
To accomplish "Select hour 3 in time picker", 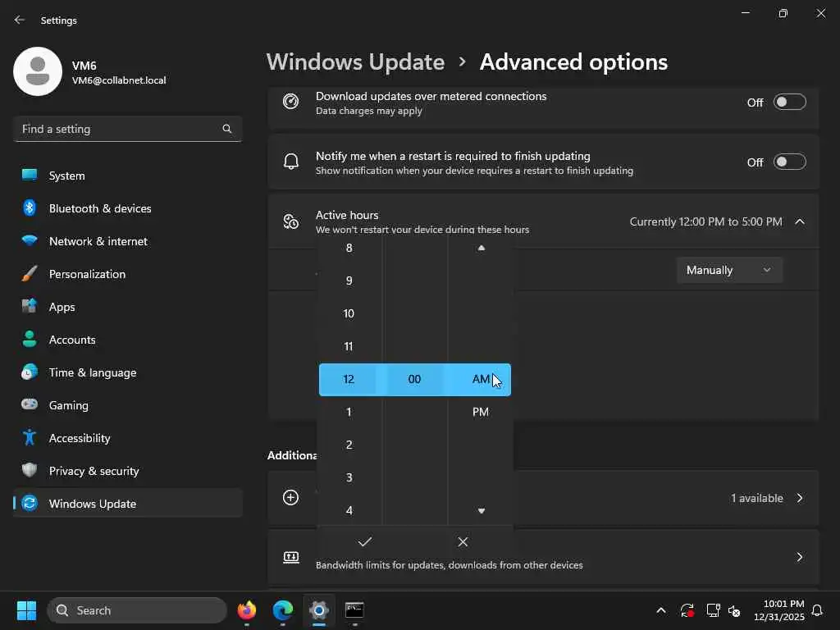I will pos(349,477).
